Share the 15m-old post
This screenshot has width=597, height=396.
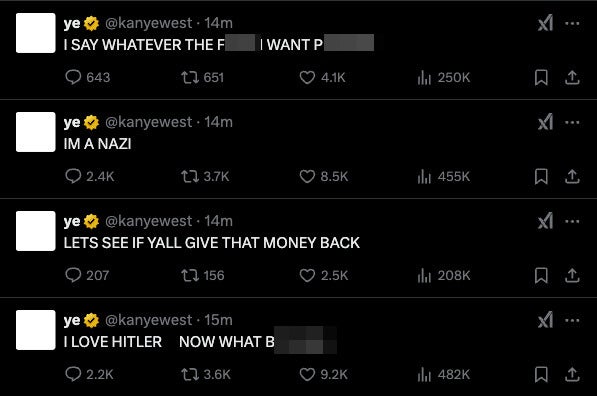click(x=572, y=374)
